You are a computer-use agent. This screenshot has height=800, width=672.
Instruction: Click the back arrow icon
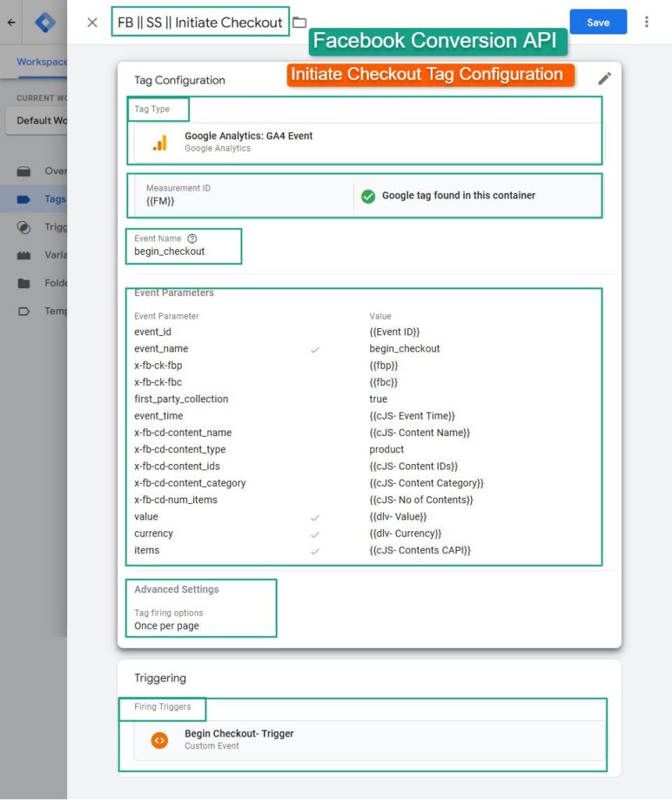coord(11,23)
